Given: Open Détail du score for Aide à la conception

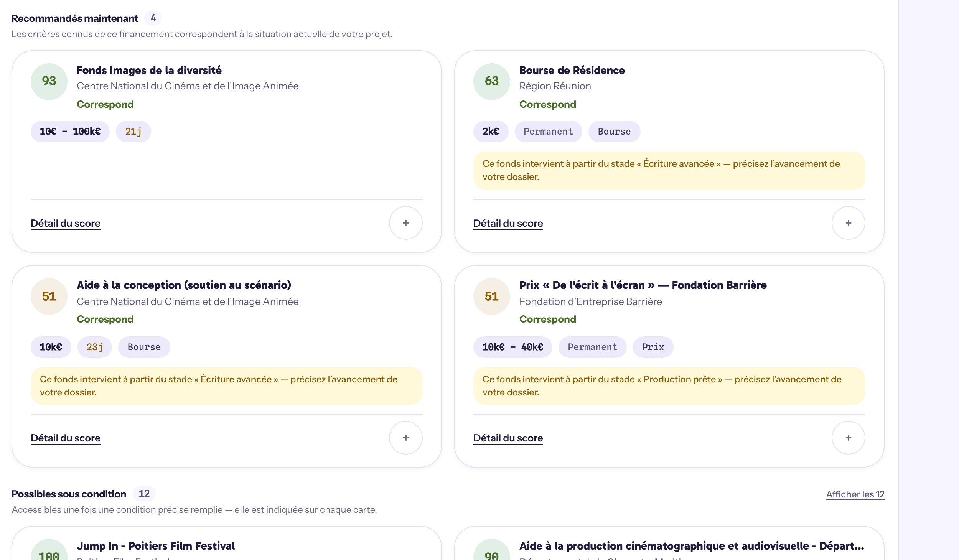Looking at the screenshot, I should tap(66, 438).
